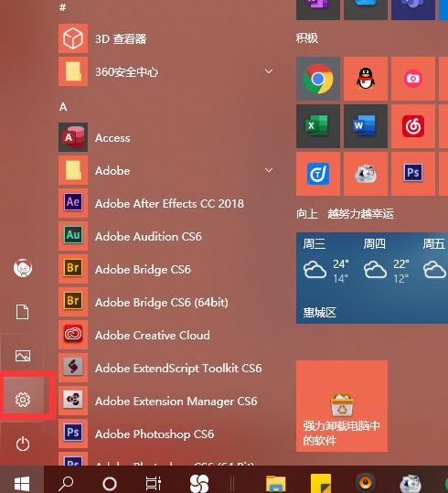Open the blue T app tile
Viewport: 448px width, 493px height.
(x=318, y=174)
